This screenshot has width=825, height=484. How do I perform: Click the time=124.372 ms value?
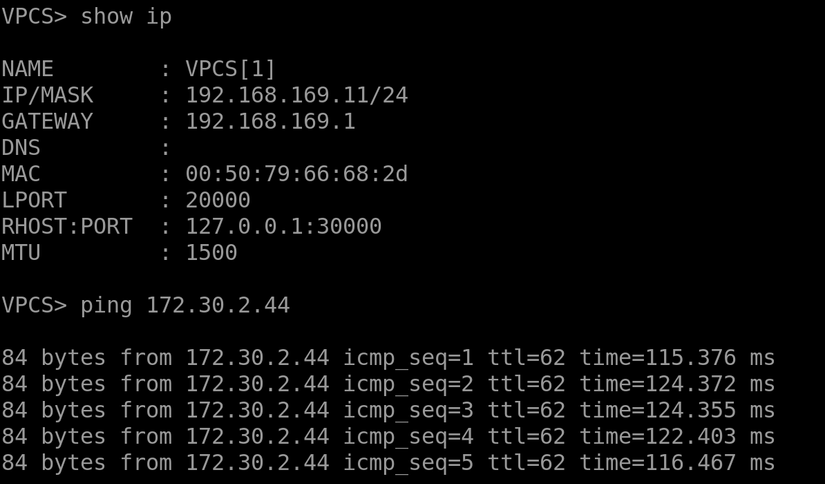[677, 384]
